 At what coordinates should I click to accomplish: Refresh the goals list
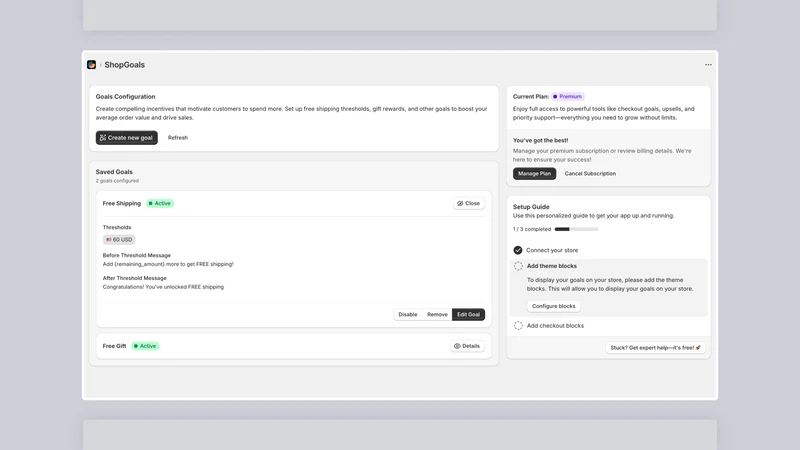tap(178, 138)
